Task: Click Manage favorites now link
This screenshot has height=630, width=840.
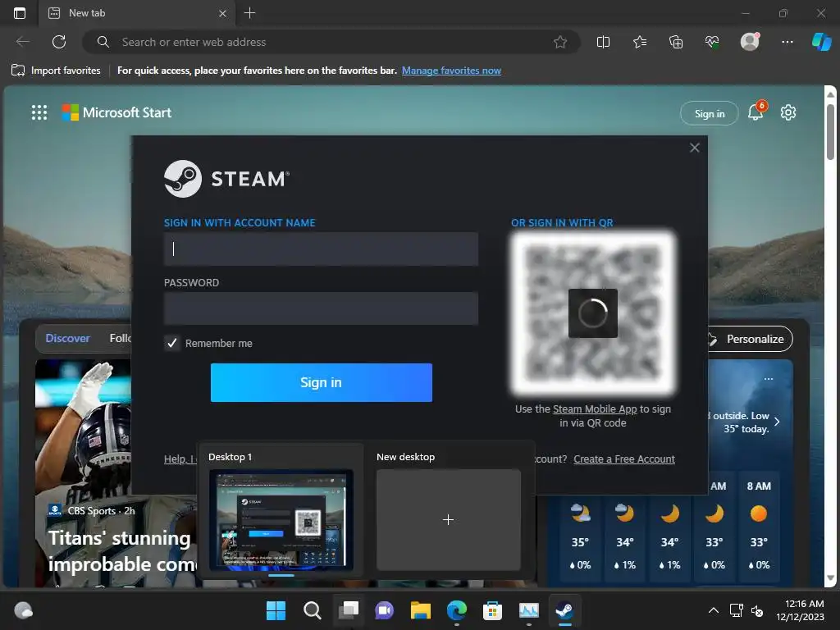Action: [452, 71]
